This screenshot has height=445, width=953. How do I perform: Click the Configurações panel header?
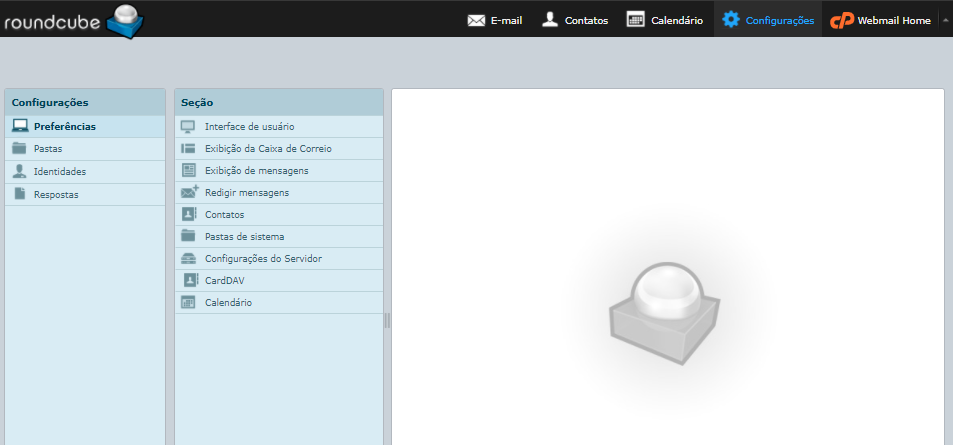(85, 102)
